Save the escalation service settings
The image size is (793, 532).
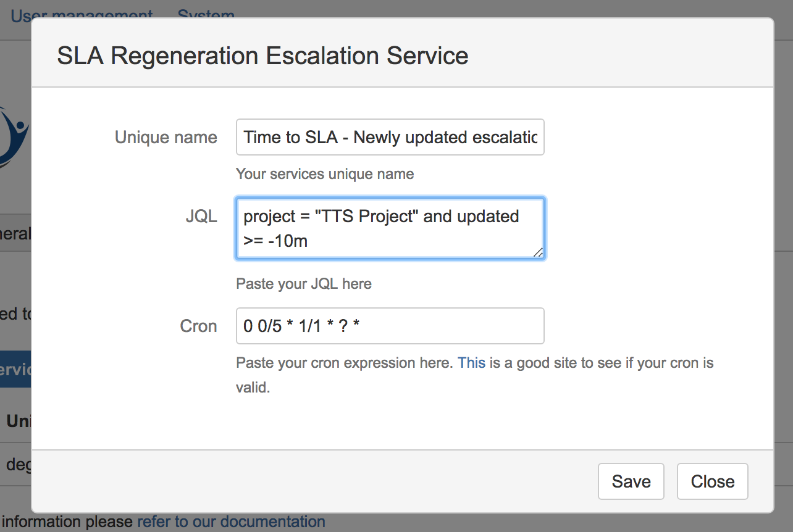click(631, 481)
